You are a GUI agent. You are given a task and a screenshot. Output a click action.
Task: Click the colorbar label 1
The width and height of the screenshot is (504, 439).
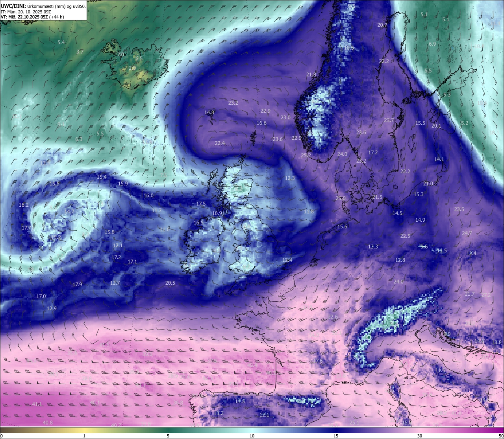84,436
